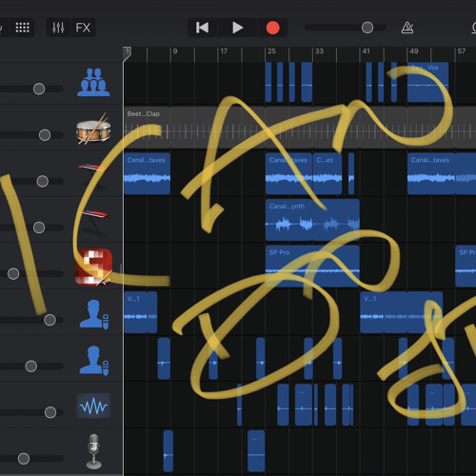Click bar 17 on the ruler

pos(224,51)
